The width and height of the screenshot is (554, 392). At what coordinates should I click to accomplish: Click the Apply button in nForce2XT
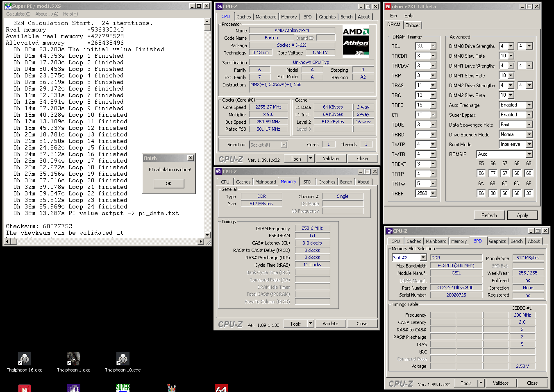pos(522,215)
